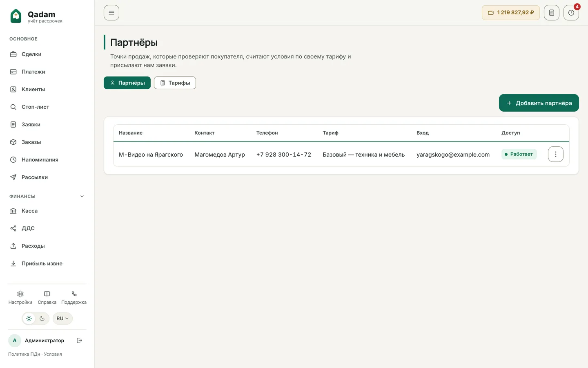
Task: Switch to dark theme moon icon
Action: [x=42, y=319]
